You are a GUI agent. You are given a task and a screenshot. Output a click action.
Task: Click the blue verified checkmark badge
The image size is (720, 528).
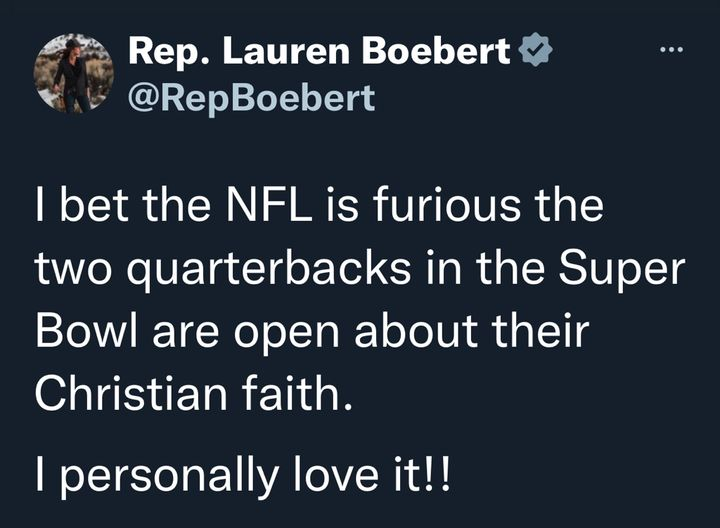click(535, 50)
